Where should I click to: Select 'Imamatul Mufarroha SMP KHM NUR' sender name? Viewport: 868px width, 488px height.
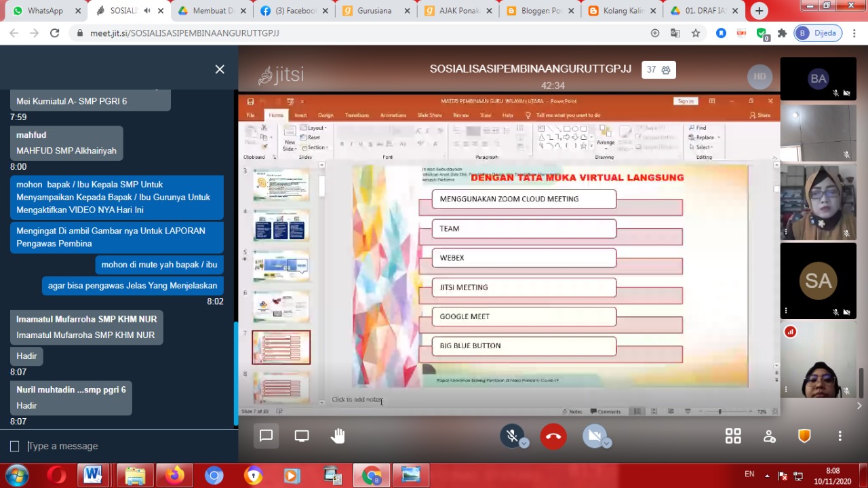click(87, 319)
